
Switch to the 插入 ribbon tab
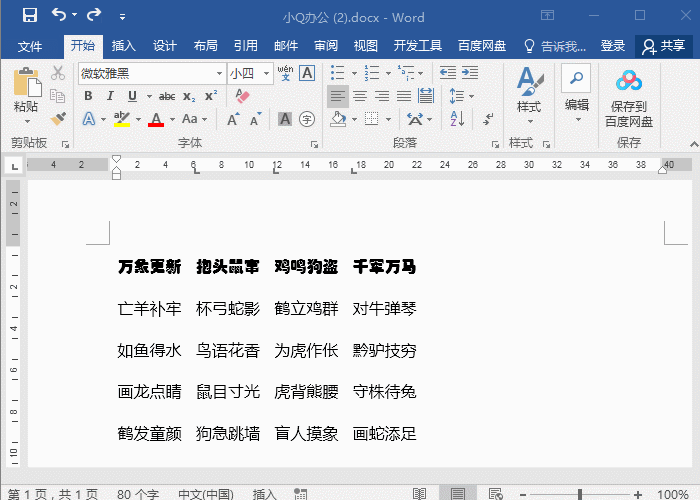click(x=124, y=46)
